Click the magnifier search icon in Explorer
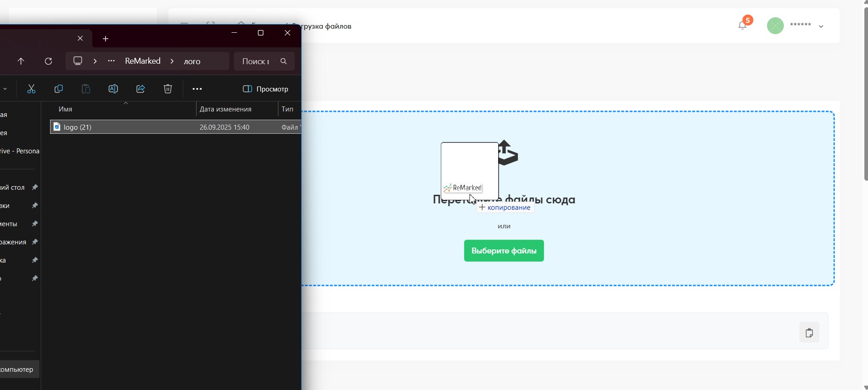The height and width of the screenshot is (390, 868). coord(284,61)
